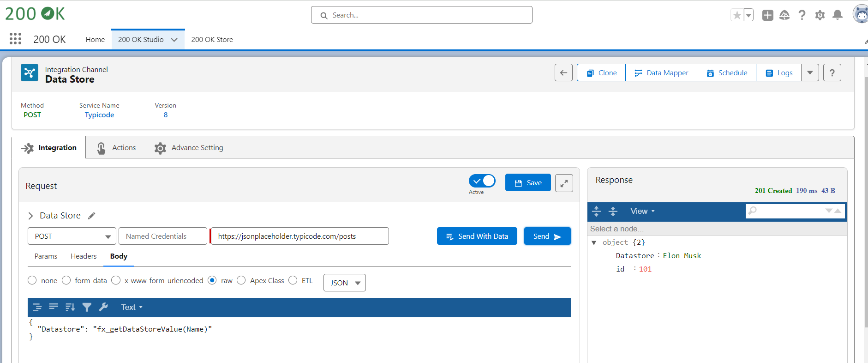Click the Send With Data button
868x363 pixels.
(477, 236)
